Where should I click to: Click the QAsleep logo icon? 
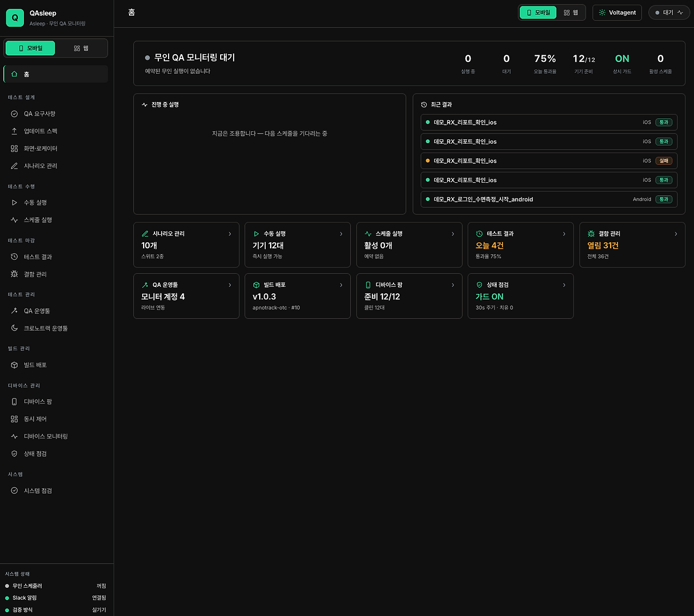(15, 18)
